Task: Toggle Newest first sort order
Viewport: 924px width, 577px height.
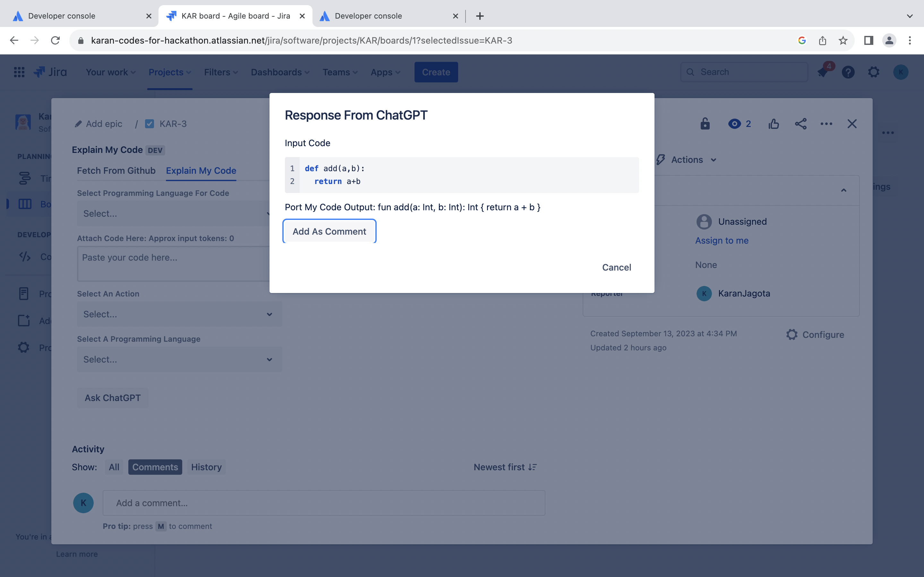Action: pyautogui.click(x=505, y=467)
